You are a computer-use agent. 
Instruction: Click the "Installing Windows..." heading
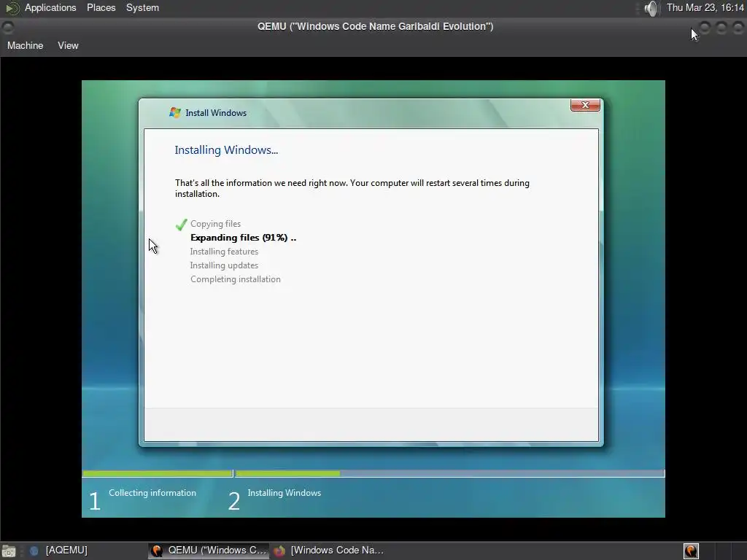pyautogui.click(x=226, y=150)
